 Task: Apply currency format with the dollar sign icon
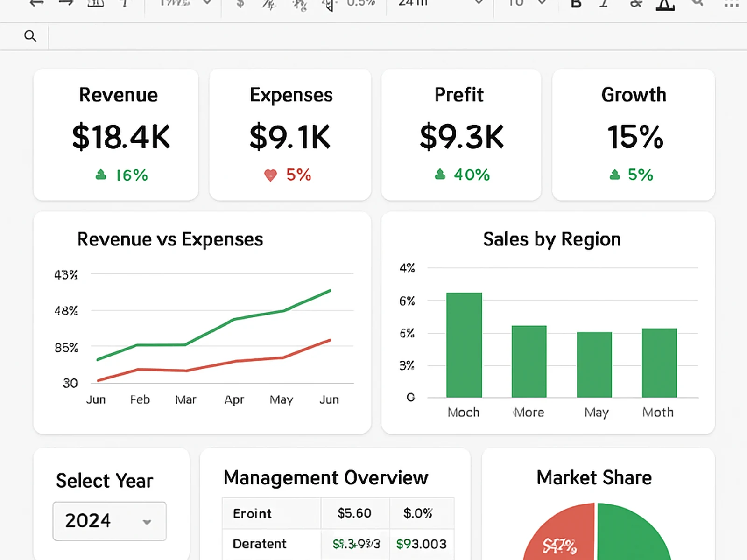pyautogui.click(x=240, y=4)
